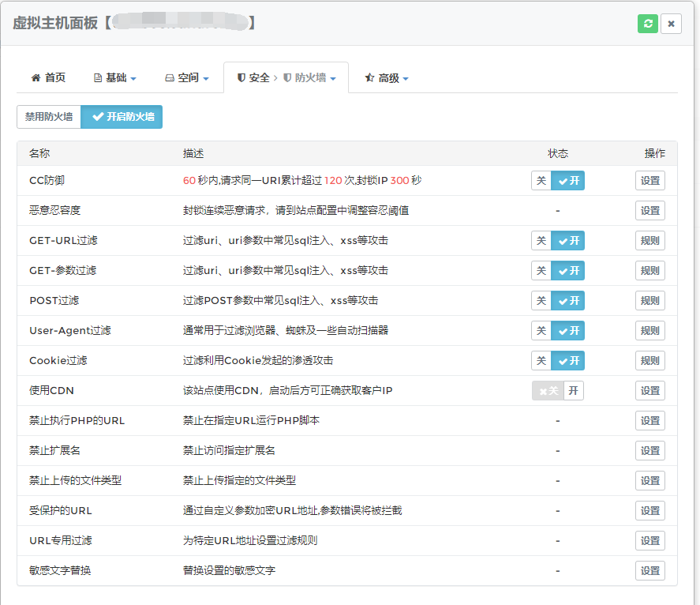Turn on User-Agent过滤 with 开
This screenshot has width=700, height=605.
point(568,330)
